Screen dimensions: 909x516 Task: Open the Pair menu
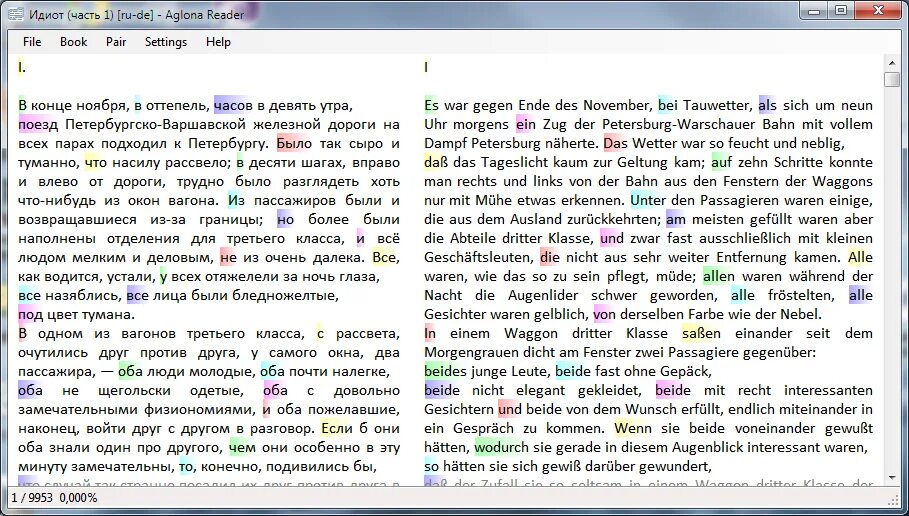pos(116,42)
